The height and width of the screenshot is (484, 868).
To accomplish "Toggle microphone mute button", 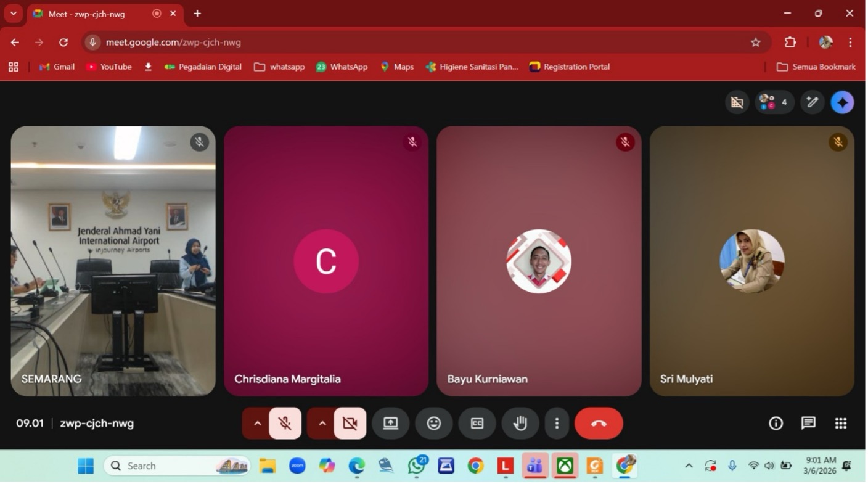I will click(x=285, y=424).
